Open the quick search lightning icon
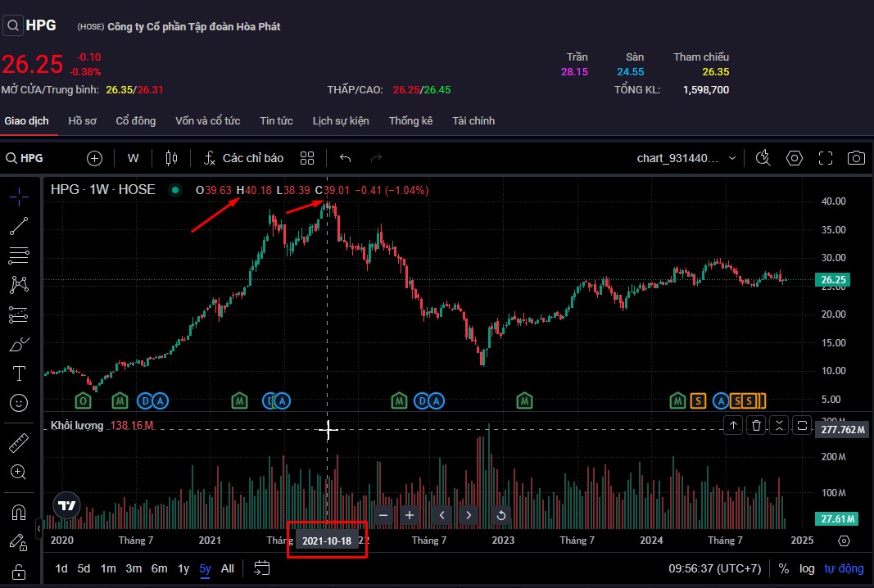874x588 pixels. [763, 158]
